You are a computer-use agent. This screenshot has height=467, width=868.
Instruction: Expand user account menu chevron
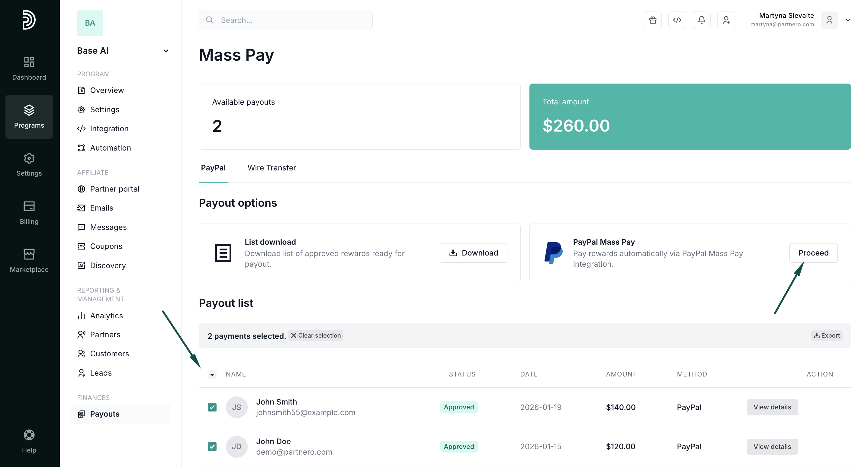click(848, 20)
